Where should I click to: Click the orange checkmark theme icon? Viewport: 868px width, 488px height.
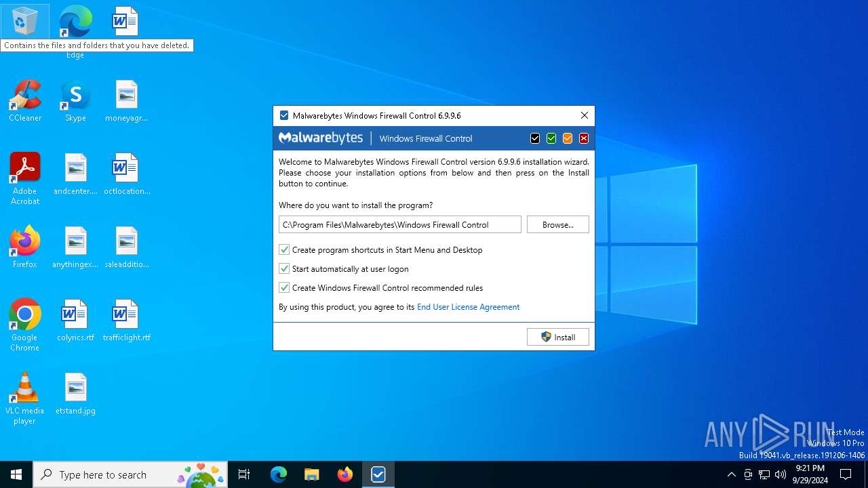click(568, 138)
